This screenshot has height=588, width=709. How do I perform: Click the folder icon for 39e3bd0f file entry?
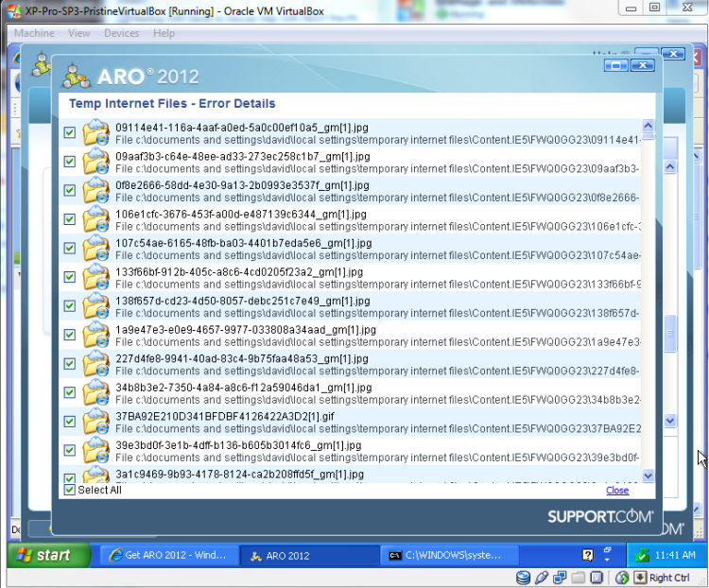tap(95, 451)
